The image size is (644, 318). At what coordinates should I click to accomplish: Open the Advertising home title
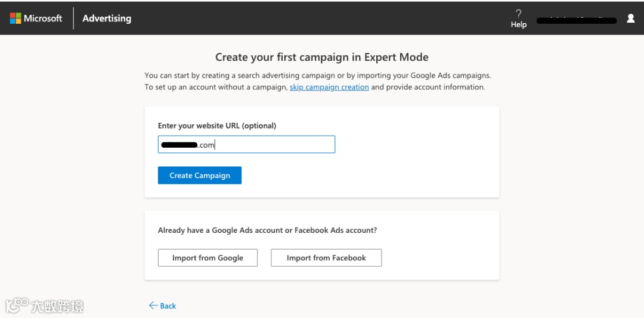pos(107,18)
